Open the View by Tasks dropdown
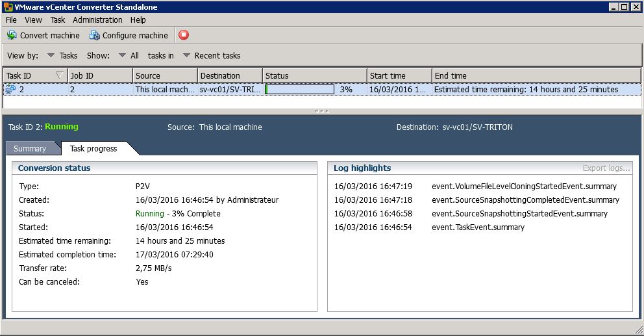Viewport: 644px width, 336px height. tap(62, 55)
